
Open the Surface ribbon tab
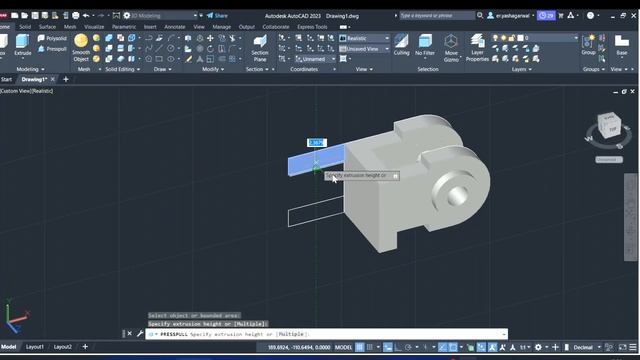47,27
